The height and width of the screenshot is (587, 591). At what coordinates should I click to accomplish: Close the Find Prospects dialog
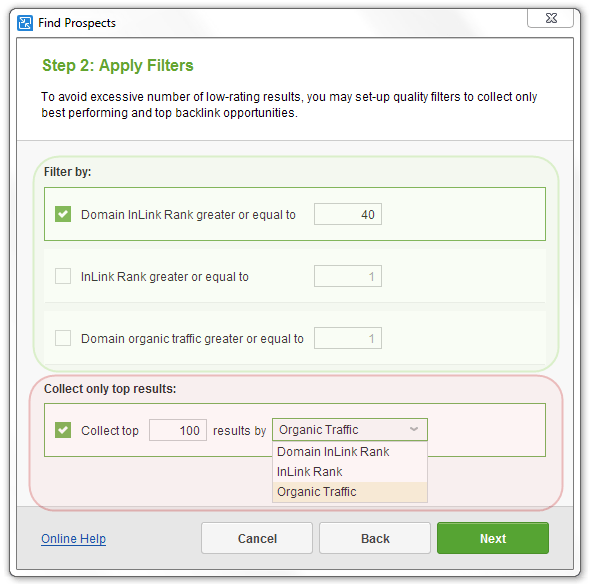click(x=550, y=18)
